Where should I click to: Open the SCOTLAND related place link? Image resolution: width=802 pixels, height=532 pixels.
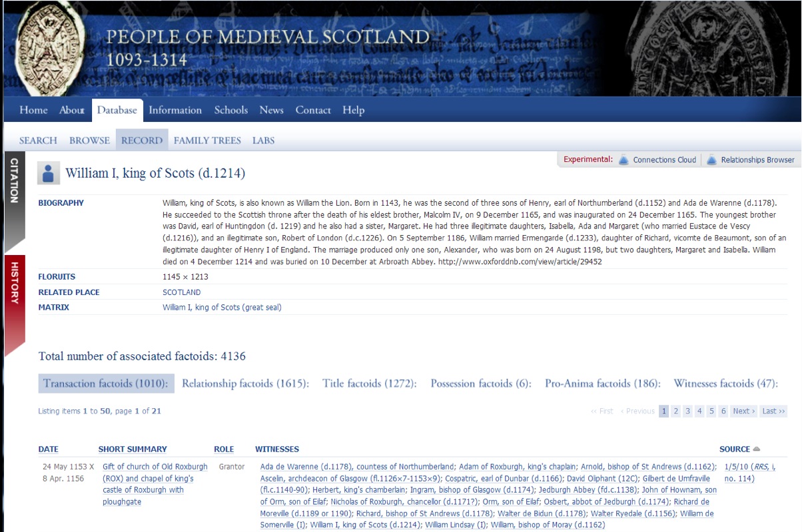181,292
